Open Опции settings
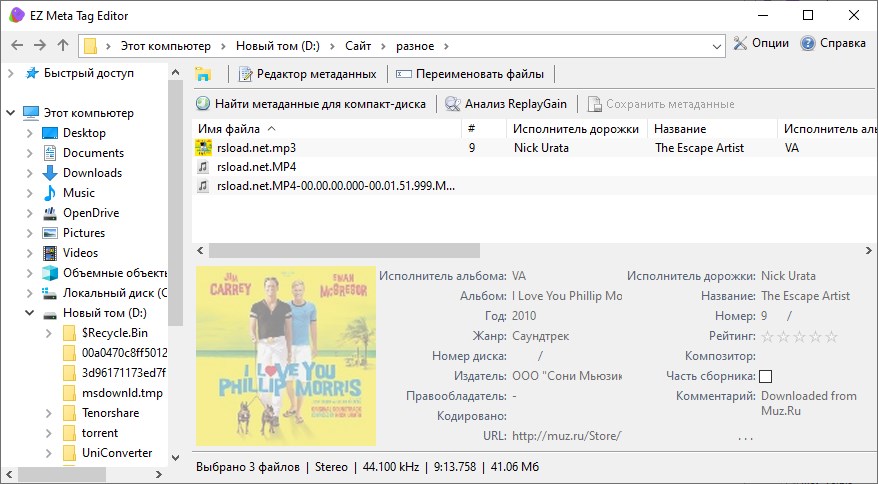878x484 pixels. coord(761,44)
